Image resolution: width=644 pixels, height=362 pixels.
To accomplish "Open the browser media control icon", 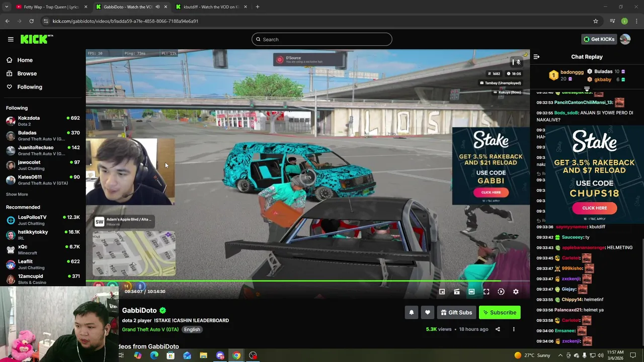I will (x=612, y=21).
